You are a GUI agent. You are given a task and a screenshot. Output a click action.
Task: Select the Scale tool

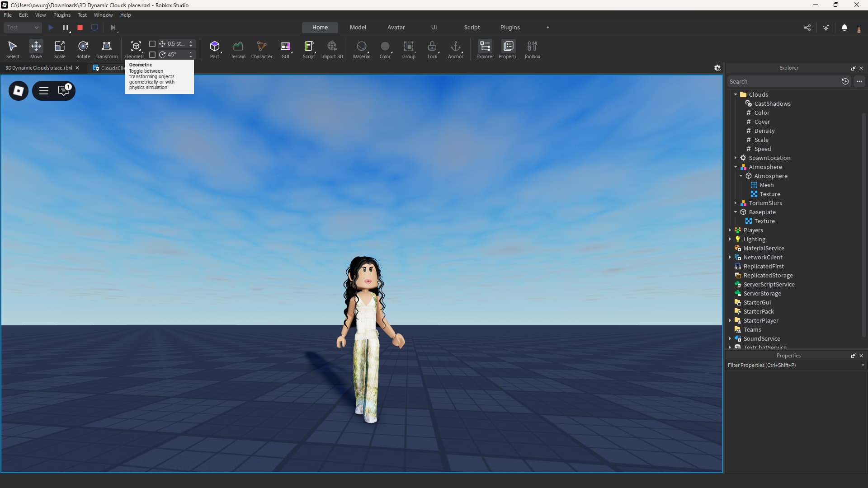pyautogui.click(x=60, y=49)
